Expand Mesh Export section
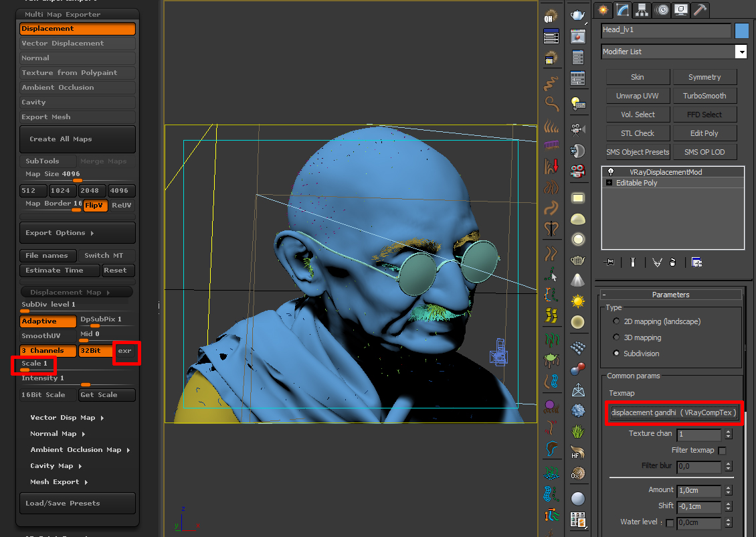The image size is (756, 537). click(59, 482)
